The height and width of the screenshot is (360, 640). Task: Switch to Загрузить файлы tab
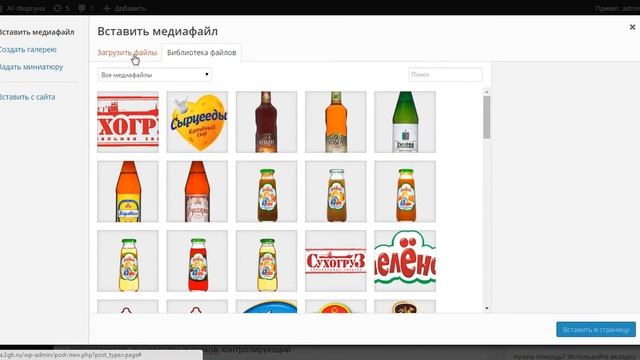point(127,53)
